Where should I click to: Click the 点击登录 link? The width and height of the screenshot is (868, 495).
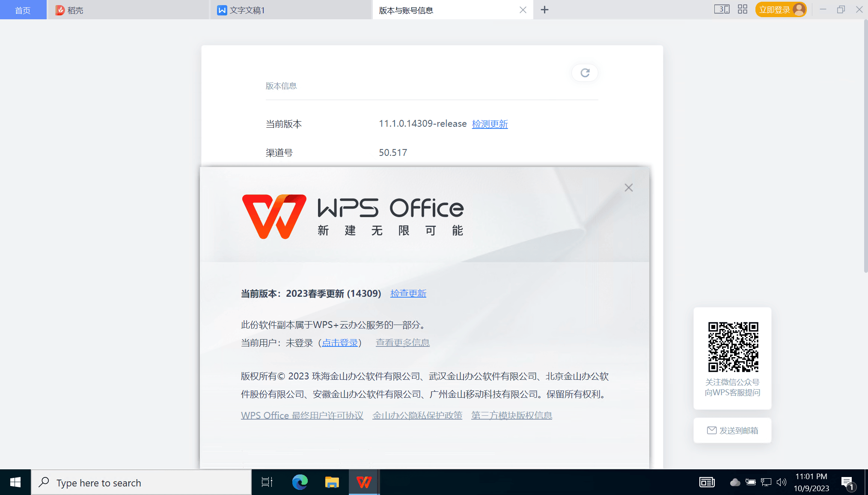click(340, 343)
